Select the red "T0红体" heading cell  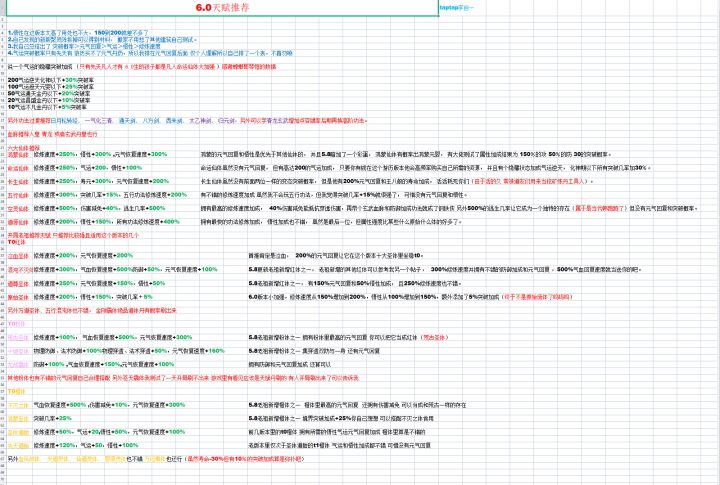point(17,242)
